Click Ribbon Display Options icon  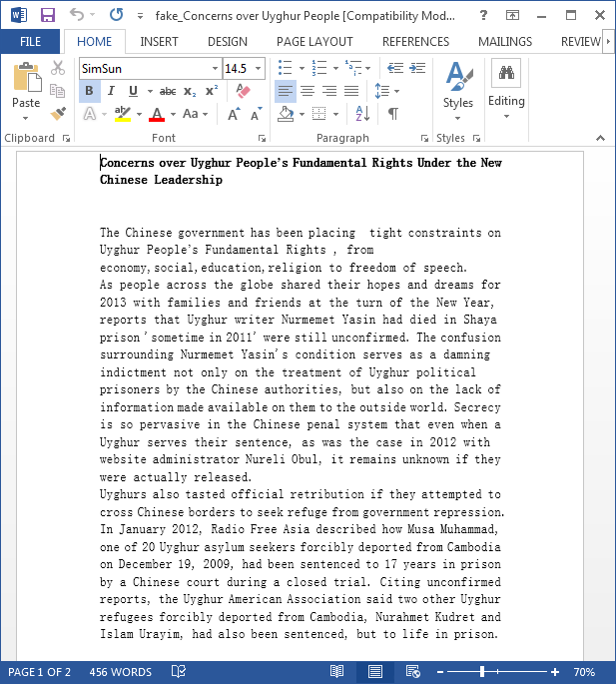click(x=512, y=16)
